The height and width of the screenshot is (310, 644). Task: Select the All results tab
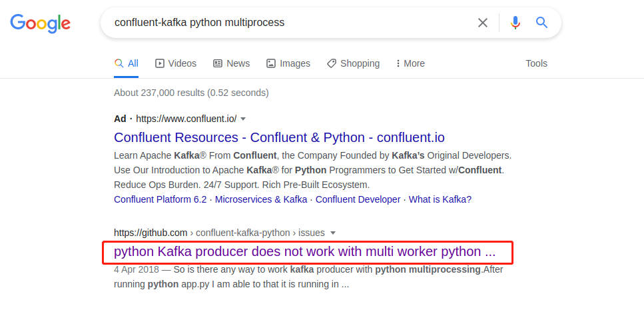127,63
